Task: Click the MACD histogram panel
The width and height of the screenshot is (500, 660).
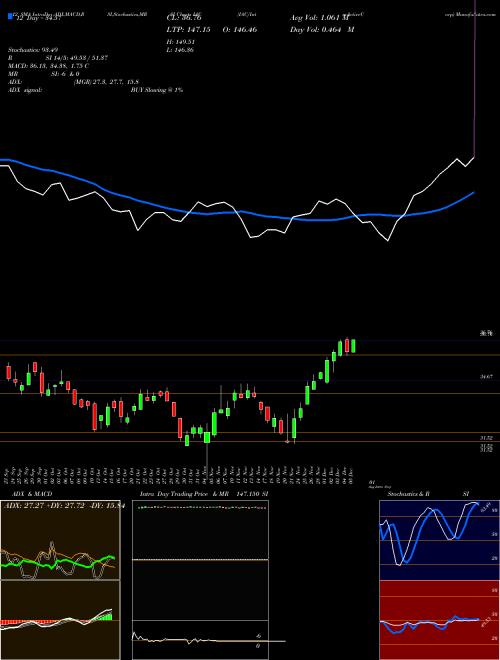Action: 60,620
